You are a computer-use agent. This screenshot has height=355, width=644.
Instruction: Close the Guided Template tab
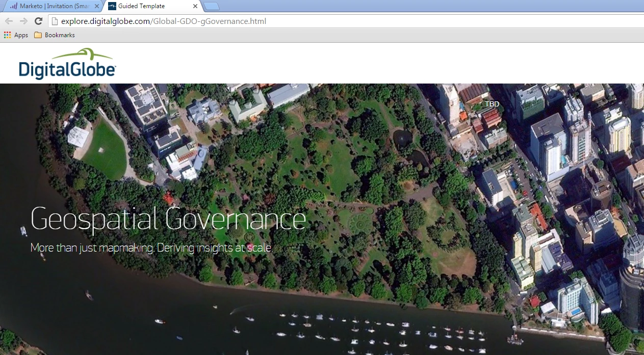coord(195,6)
